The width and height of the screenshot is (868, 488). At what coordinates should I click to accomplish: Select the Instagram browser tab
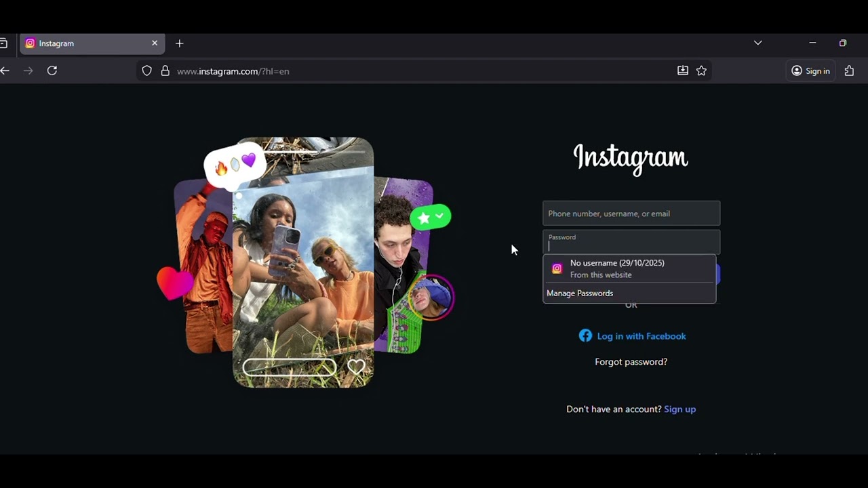point(92,43)
